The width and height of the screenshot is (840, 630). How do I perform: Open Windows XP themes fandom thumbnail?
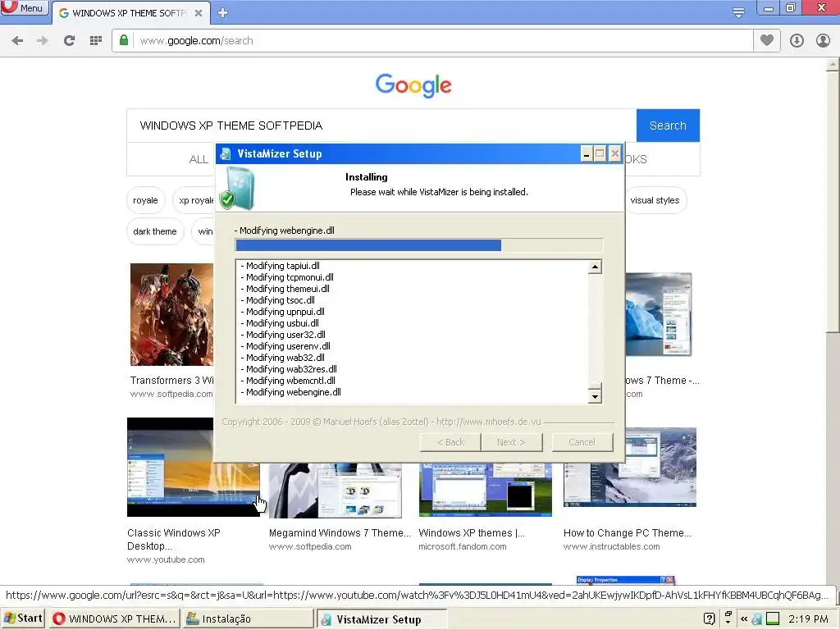486,489
